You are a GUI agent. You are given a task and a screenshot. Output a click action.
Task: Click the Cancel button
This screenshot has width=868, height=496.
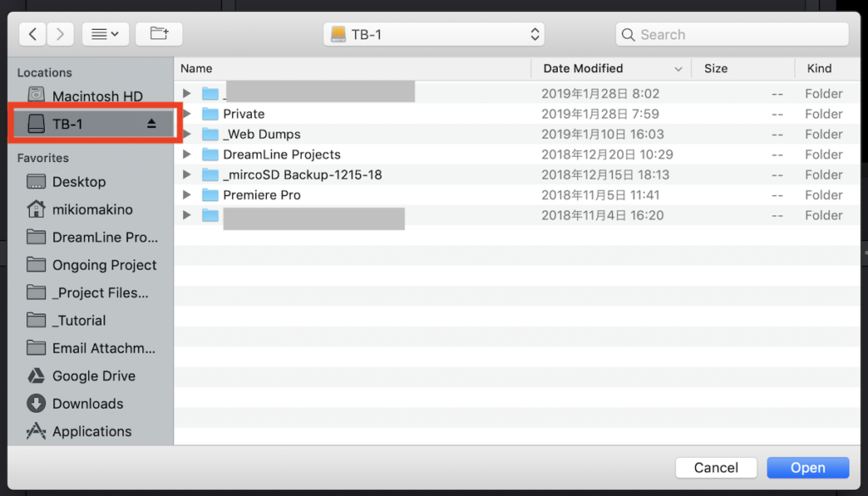(715, 468)
